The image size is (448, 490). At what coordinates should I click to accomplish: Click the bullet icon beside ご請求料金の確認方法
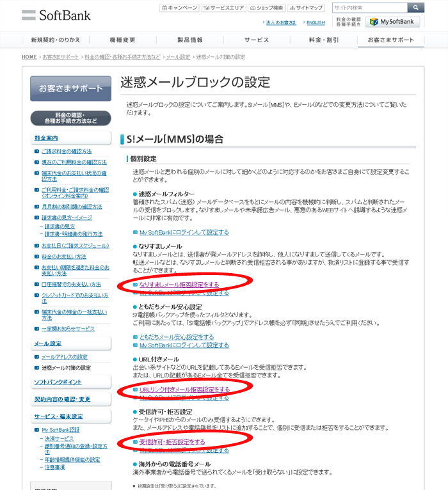click(x=36, y=151)
